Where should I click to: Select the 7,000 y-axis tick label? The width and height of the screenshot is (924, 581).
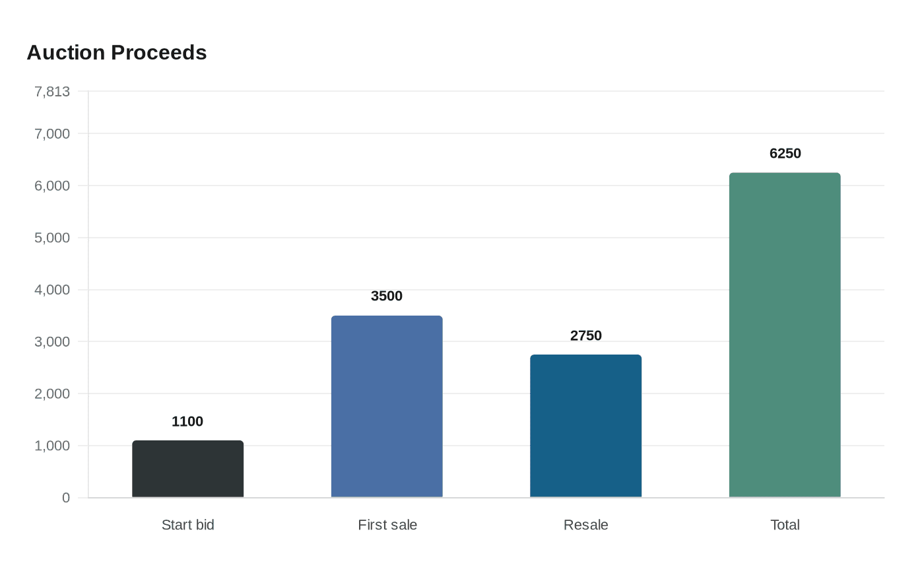coord(52,133)
